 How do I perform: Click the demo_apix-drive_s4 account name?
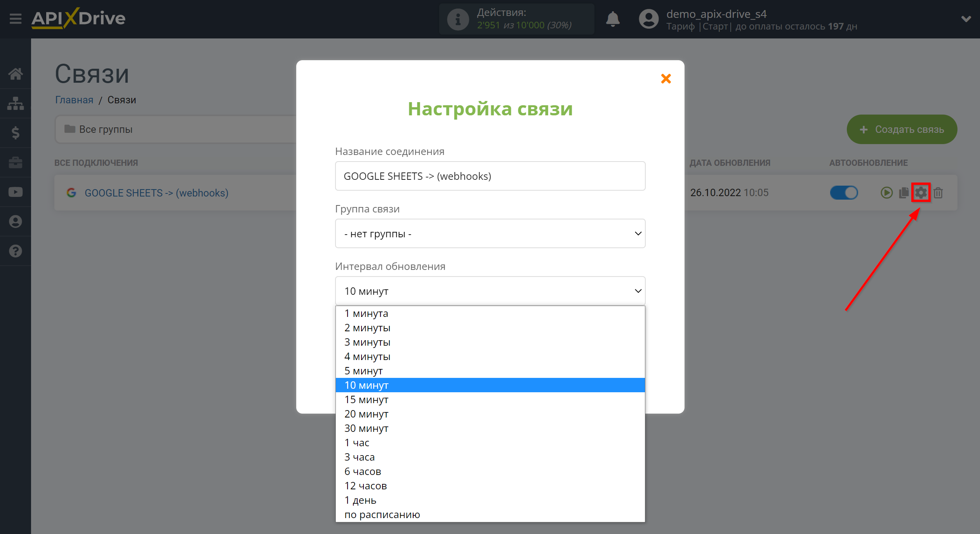click(x=716, y=14)
